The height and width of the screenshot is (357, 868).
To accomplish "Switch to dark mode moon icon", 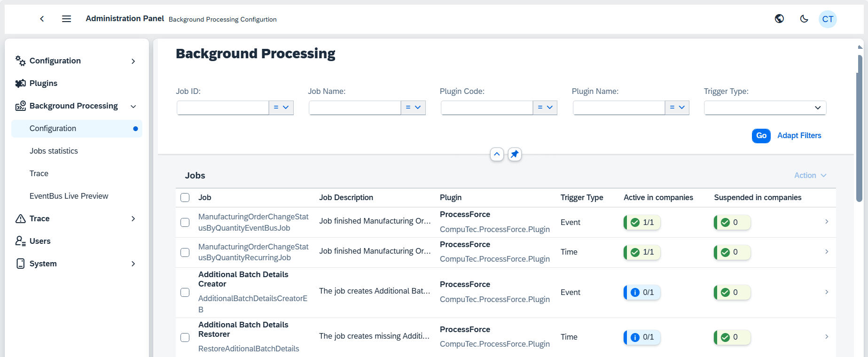I will pos(804,19).
